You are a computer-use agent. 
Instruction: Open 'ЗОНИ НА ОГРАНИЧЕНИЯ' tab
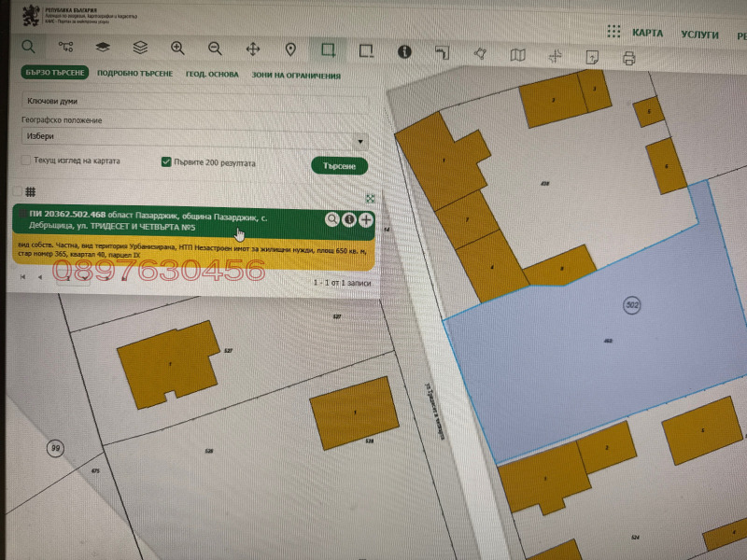pos(296,77)
